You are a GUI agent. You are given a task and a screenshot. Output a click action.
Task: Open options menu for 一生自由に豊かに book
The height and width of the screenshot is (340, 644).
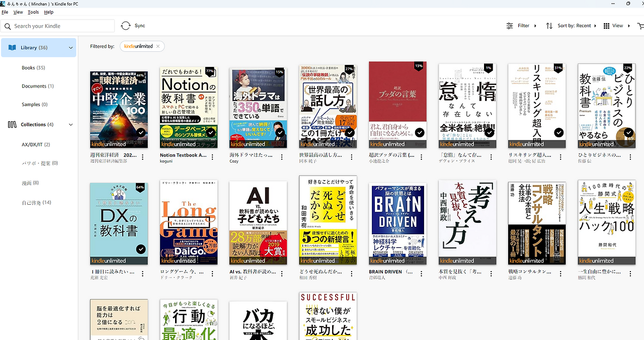pos(630,274)
